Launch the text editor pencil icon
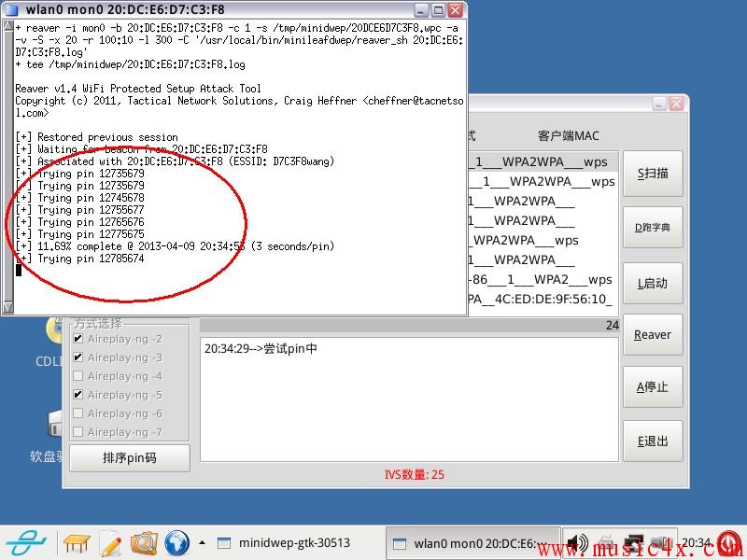The height and width of the screenshot is (560, 747). [x=110, y=543]
